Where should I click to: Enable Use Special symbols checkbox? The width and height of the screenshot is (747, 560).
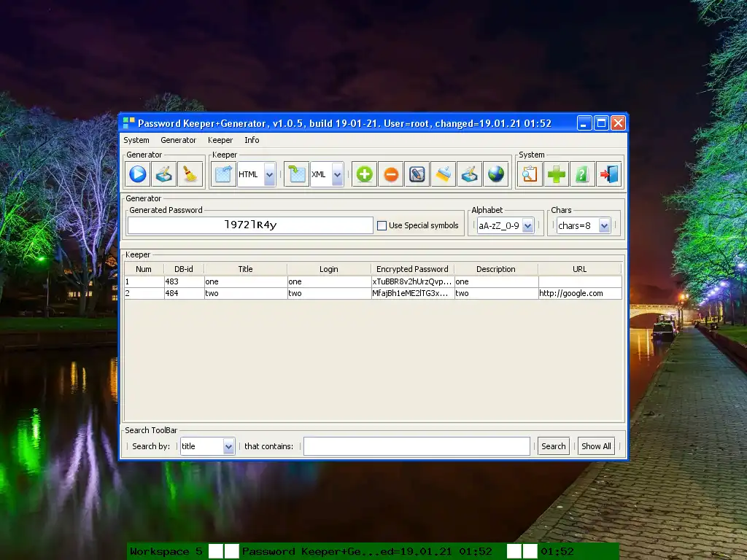pos(382,226)
